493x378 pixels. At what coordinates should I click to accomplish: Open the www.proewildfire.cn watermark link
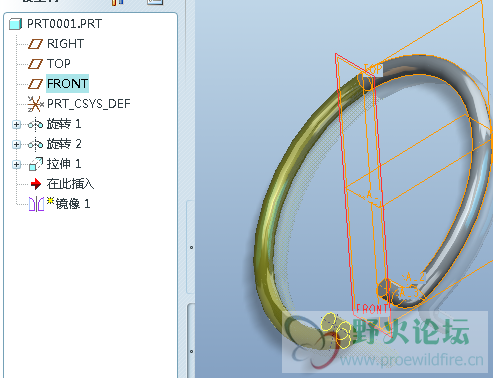coord(412,360)
